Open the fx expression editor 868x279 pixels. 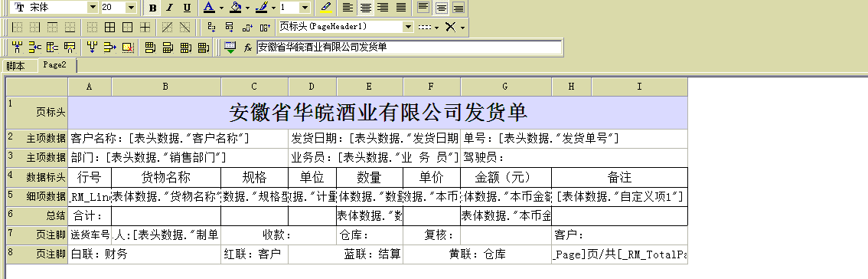coord(248,48)
